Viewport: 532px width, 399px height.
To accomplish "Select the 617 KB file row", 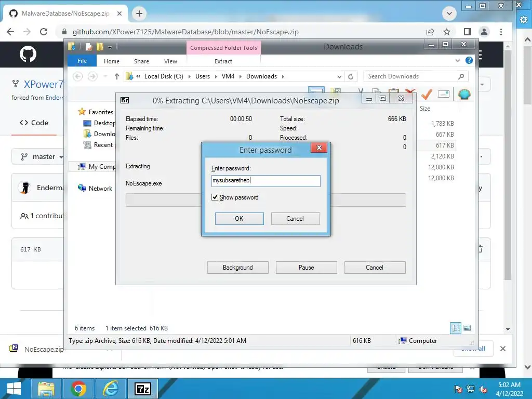I will (x=436, y=145).
